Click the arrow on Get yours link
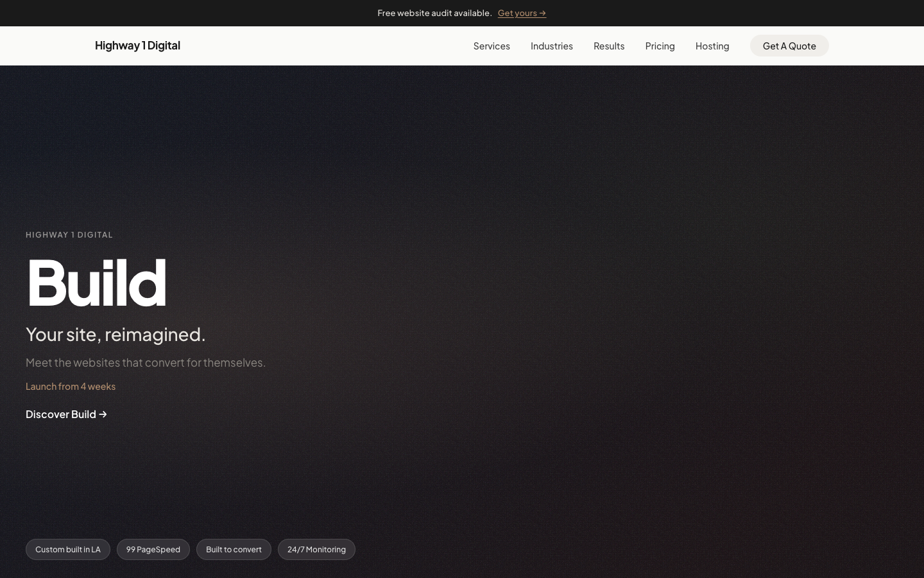Screen dimensions: 924x578 pos(542,13)
